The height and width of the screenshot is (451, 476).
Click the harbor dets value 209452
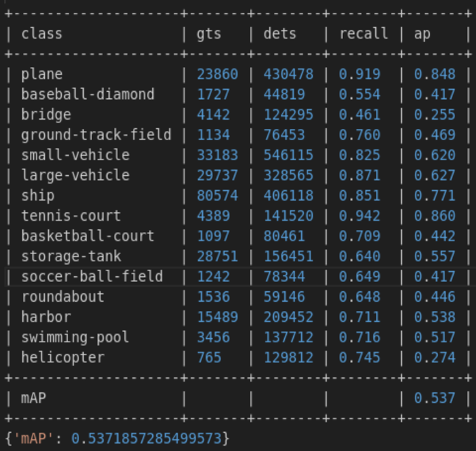[x=288, y=317]
